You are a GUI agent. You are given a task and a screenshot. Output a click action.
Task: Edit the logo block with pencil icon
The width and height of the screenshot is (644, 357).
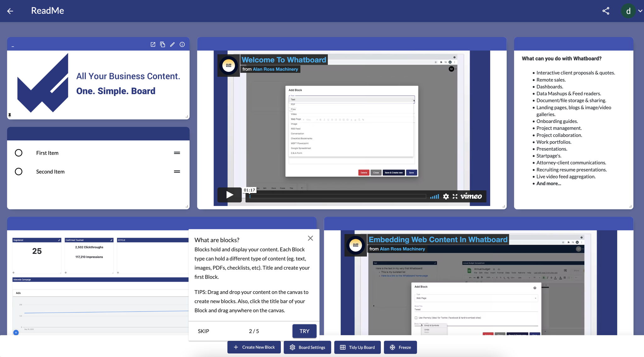point(172,44)
